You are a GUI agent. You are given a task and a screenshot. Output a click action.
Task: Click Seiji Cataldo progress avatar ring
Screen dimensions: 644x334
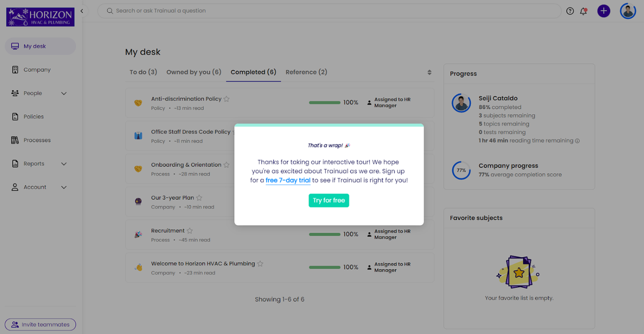coord(461,102)
